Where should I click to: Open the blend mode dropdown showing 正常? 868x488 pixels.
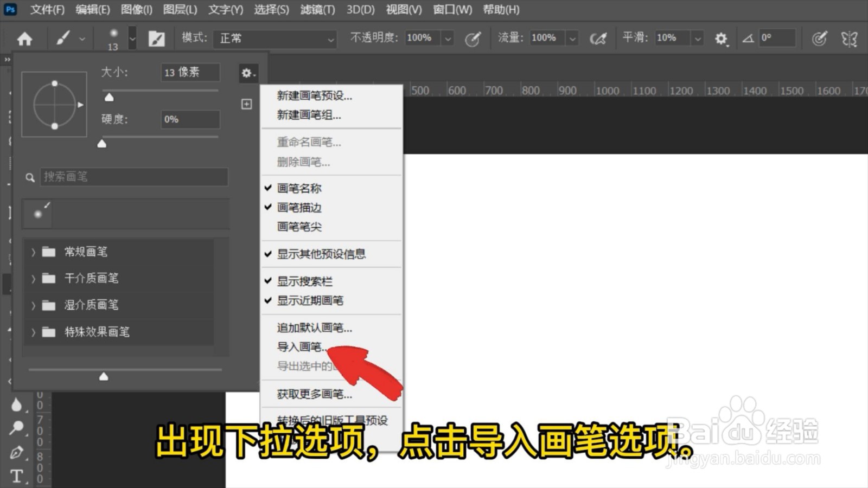point(275,38)
